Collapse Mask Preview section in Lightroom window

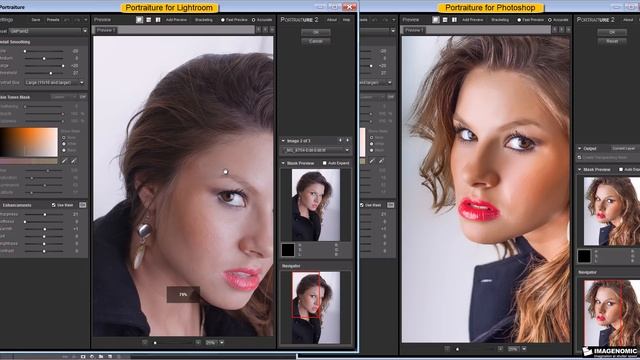click(x=283, y=163)
